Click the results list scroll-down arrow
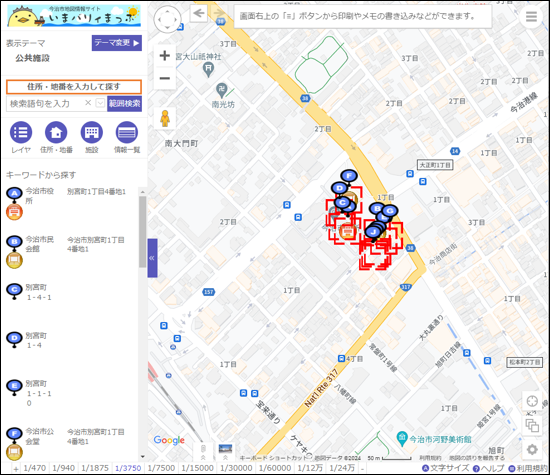Screen dimensions: 550x475 click(x=142, y=457)
